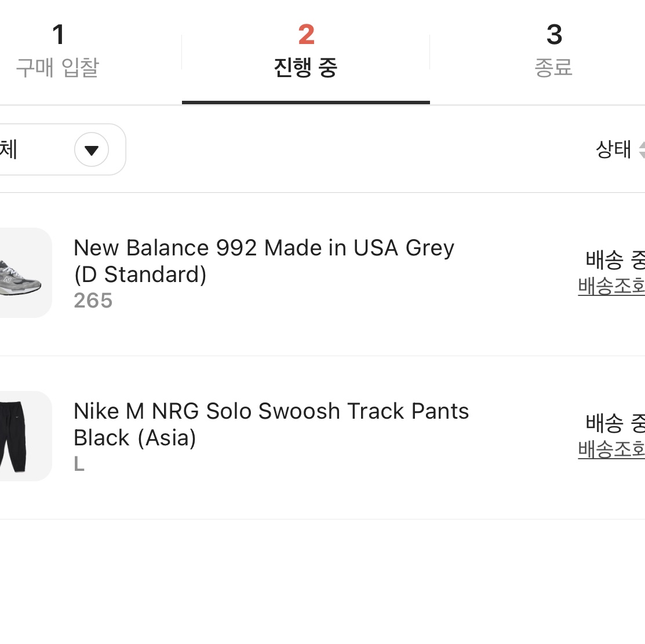
Task: Click the count 3 above 종료
Action: (x=554, y=35)
